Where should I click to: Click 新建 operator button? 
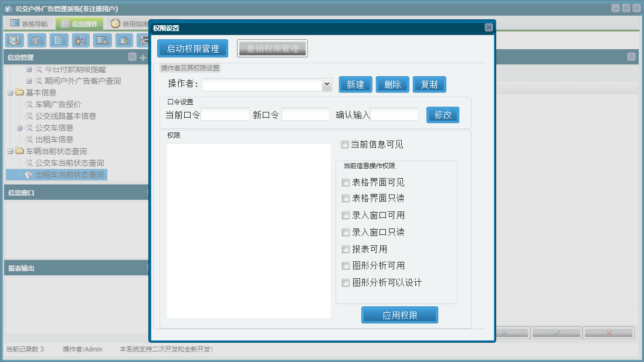click(355, 84)
